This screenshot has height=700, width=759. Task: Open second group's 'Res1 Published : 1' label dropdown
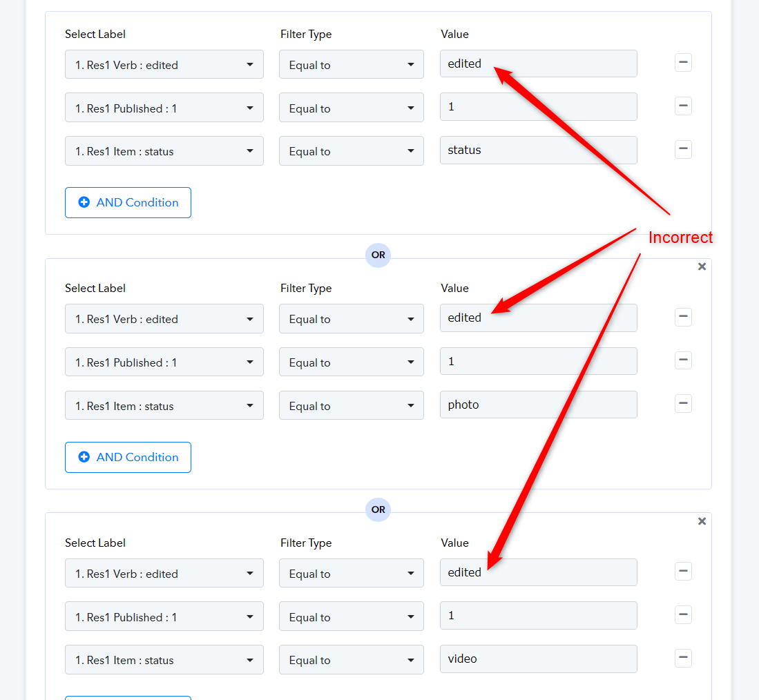[164, 362]
